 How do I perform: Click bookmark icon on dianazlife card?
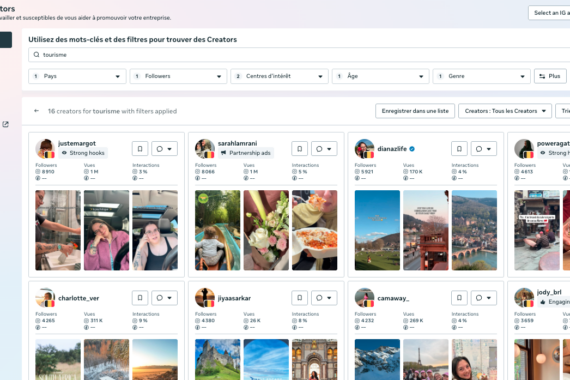[x=459, y=149]
